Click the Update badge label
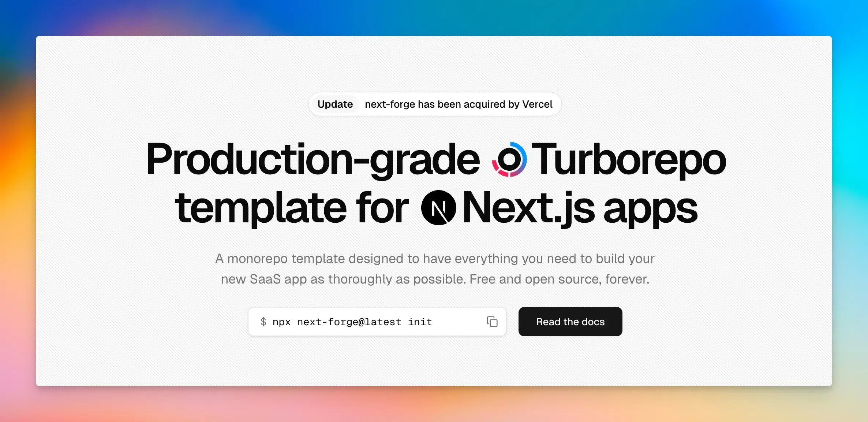 click(x=335, y=104)
